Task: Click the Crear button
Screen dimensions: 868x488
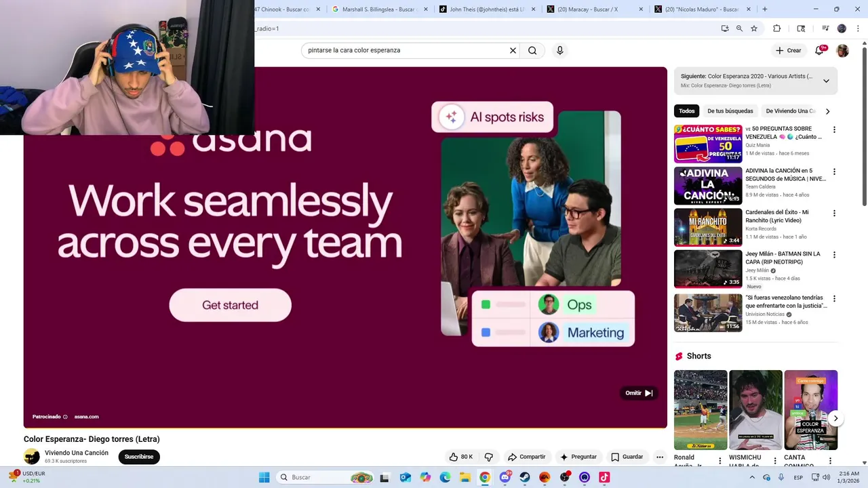Action: pyautogui.click(x=789, y=51)
